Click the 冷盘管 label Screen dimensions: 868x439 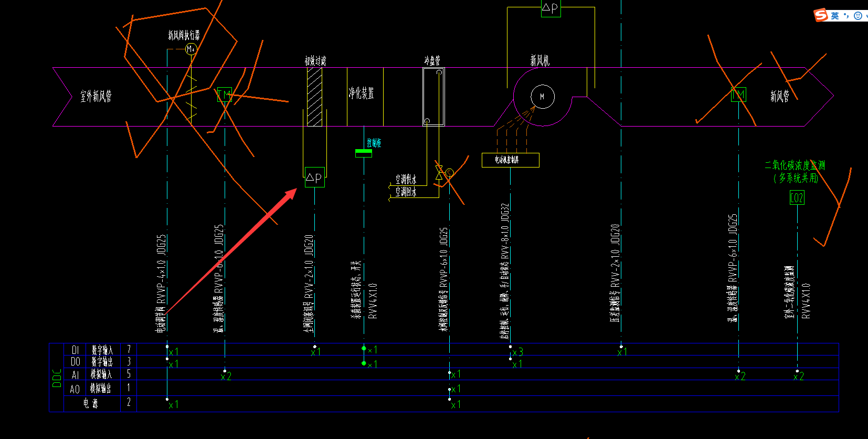click(432, 61)
